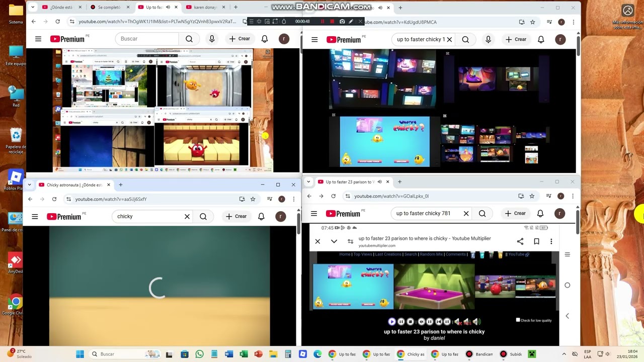The image size is (644, 362).
Task: Open the YouTube guide menu beside empty Buscar box
Action: 38,39
